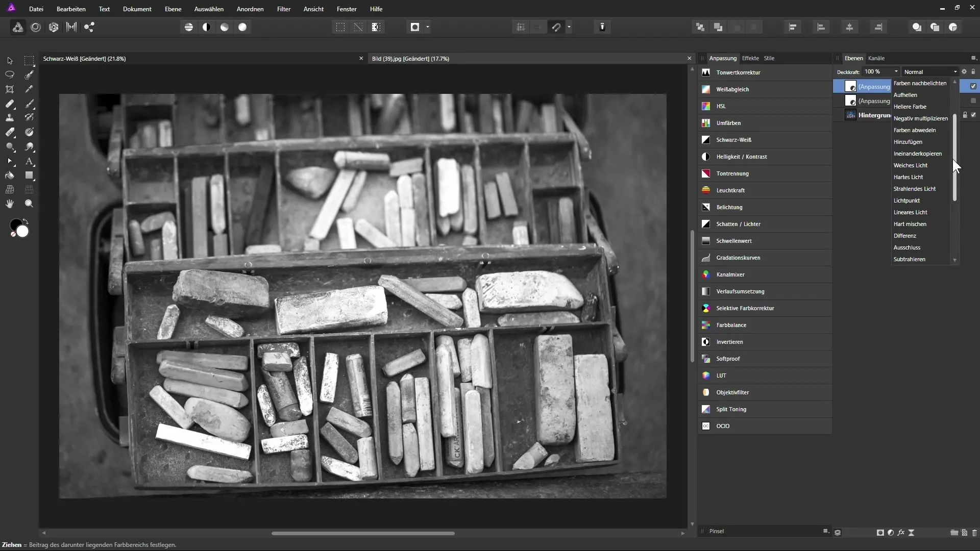
Task: Click the lock icon in Ebenen panel header
Action: 973,72
